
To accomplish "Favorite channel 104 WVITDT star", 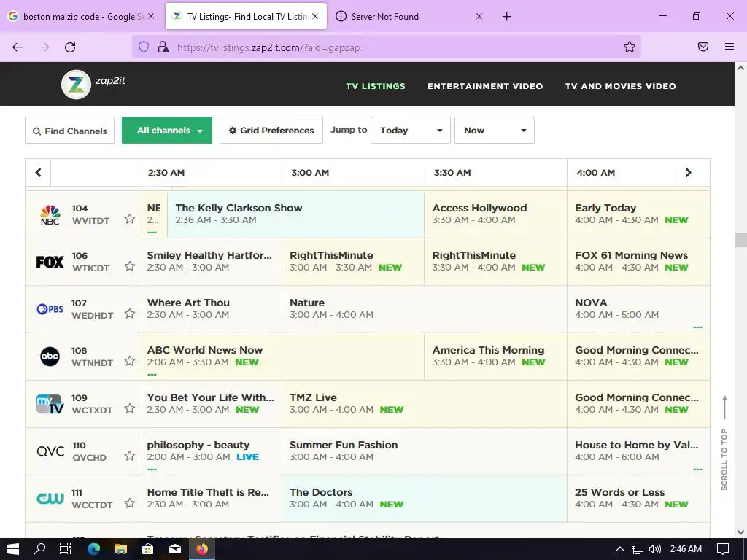I will tap(130, 219).
